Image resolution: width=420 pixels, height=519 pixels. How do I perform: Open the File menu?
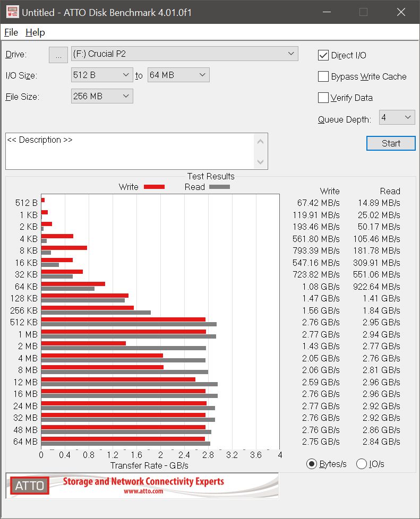point(11,32)
